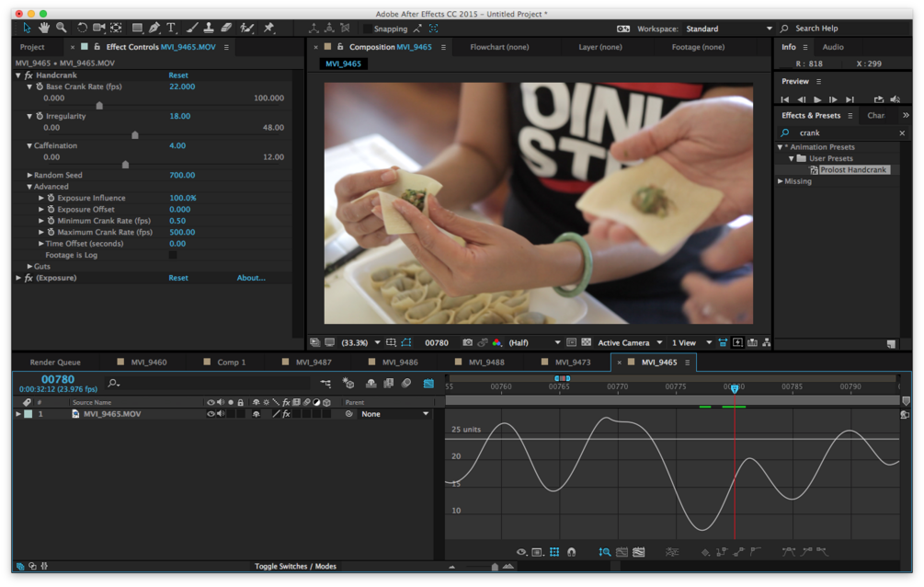Toggle the layer's effect fx switch
The height and width of the screenshot is (587, 924).
(x=286, y=414)
